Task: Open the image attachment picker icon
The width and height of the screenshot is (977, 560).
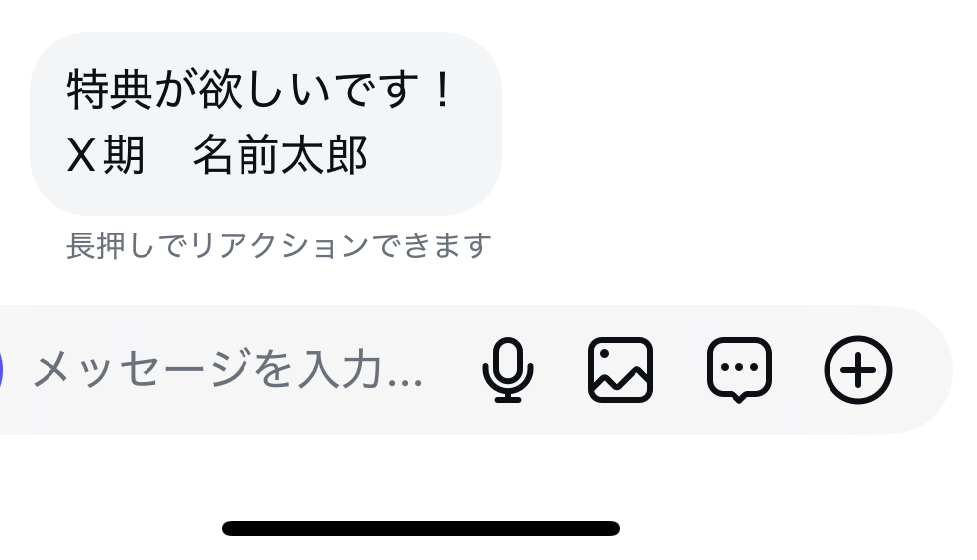Action: (x=621, y=370)
